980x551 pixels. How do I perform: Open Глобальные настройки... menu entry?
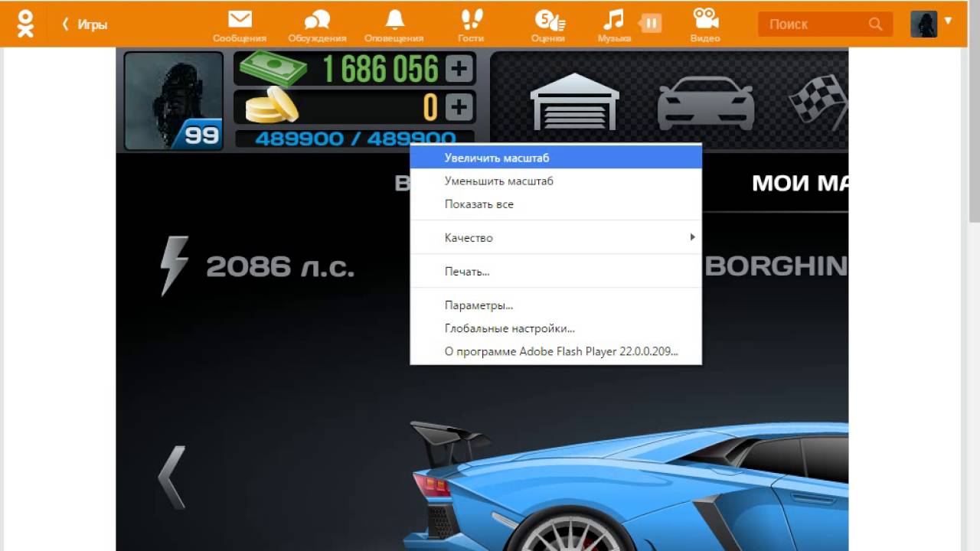(557, 328)
